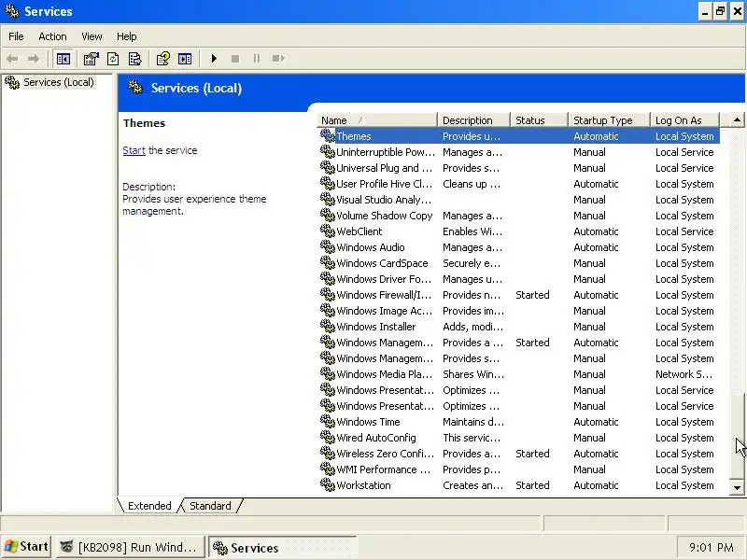Switch to the Standard tab
This screenshot has width=747, height=560.
[210, 506]
